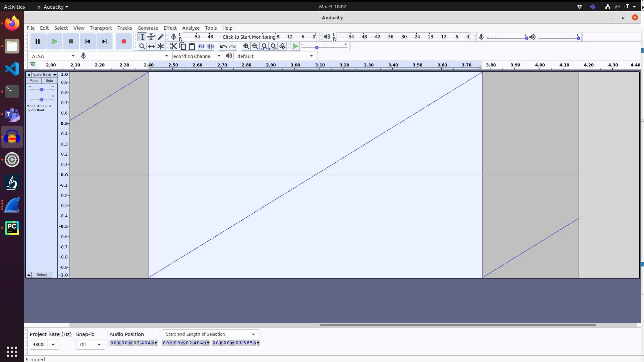Open the Generate menu

(x=148, y=28)
